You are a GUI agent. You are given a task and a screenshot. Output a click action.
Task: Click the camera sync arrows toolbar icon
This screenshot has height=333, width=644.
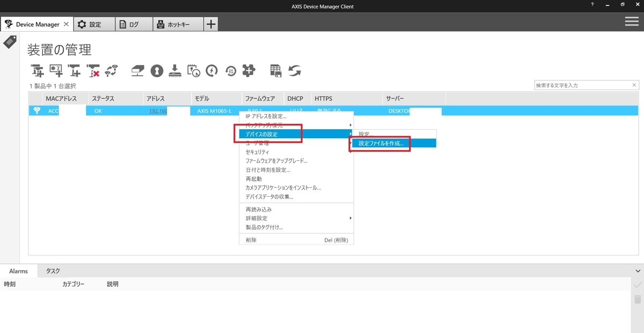112,70
